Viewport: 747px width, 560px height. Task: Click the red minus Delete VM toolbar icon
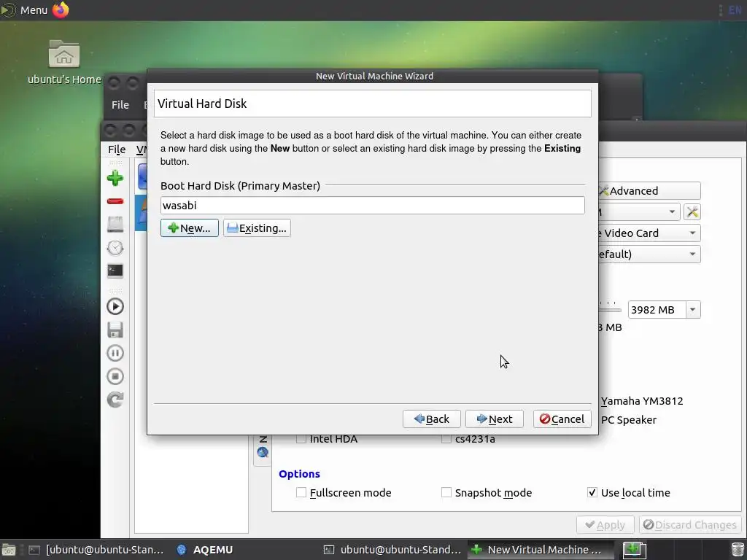[115, 201]
